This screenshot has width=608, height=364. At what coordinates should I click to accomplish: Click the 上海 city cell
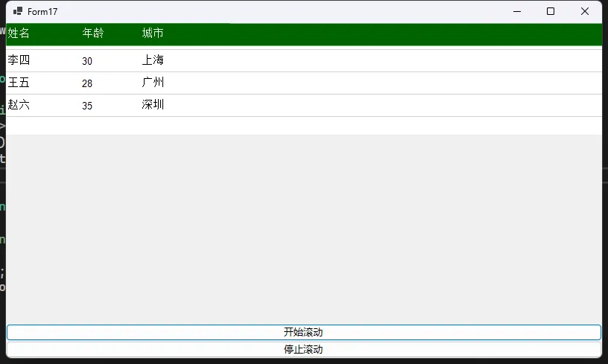(x=153, y=60)
